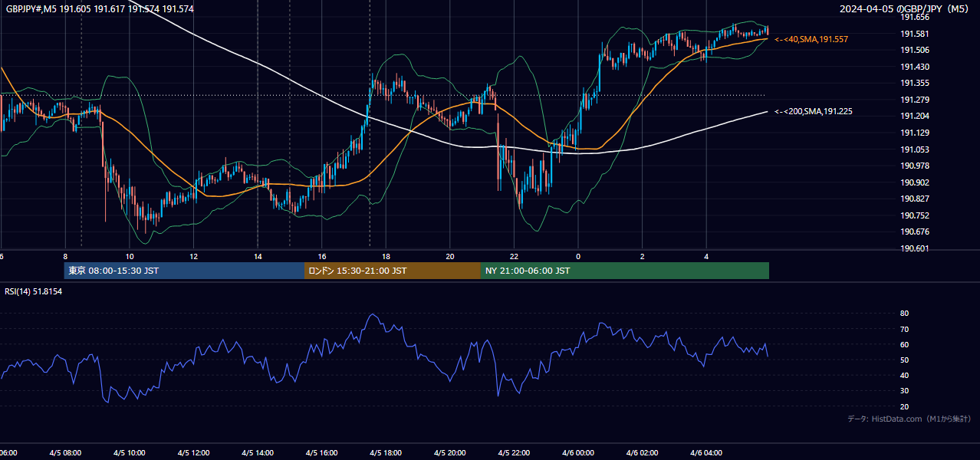980x460 pixels.
Task: Click the 4/5 20:00 time label
Action: (x=450, y=453)
